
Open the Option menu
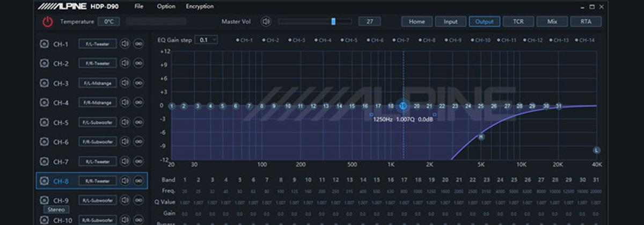click(166, 6)
